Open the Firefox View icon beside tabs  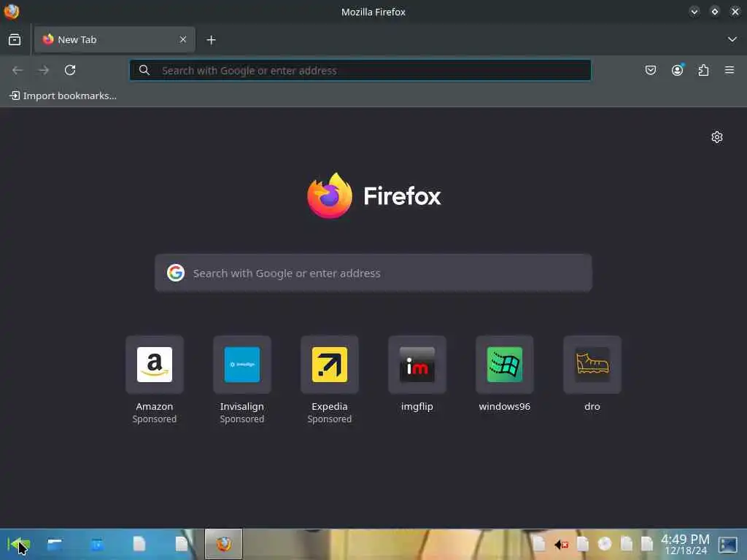coord(15,39)
